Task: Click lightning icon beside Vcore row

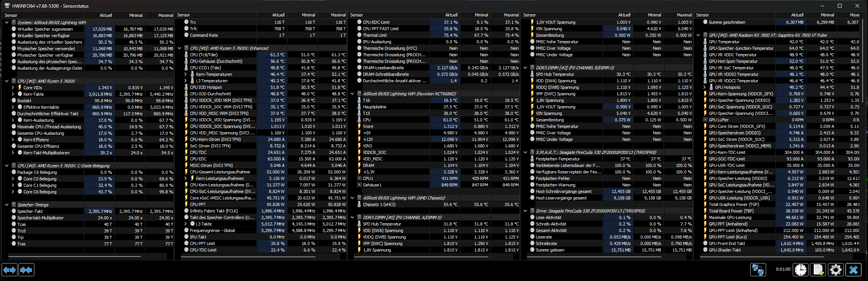Action: (x=359, y=126)
